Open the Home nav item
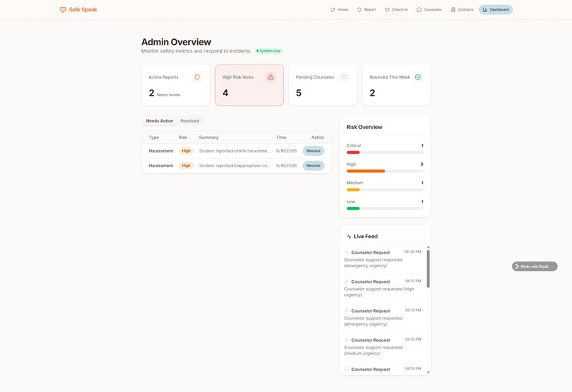The height and width of the screenshot is (392, 572). (x=339, y=10)
